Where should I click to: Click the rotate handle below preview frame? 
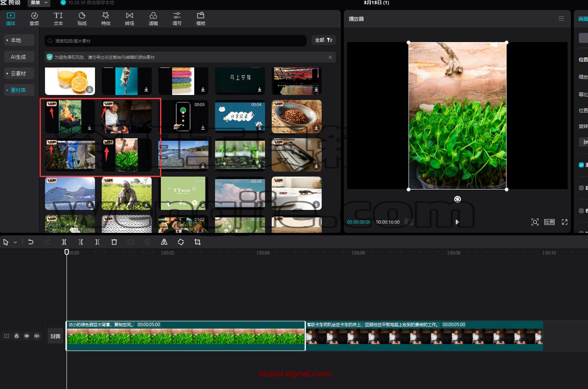(x=458, y=199)
